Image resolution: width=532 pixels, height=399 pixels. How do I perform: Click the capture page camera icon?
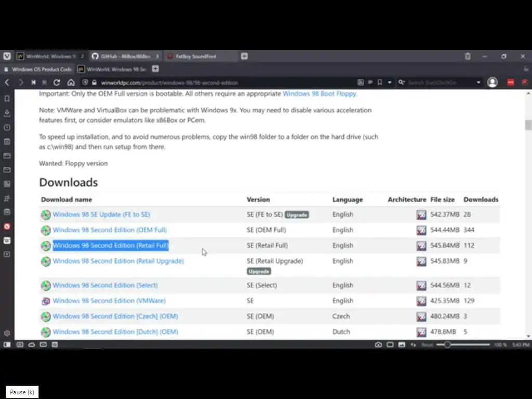[378, 345]
